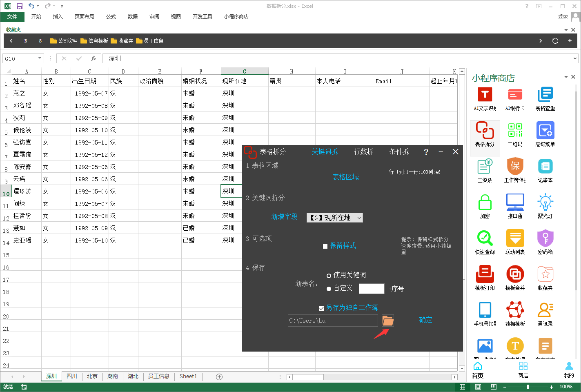Open help question mark in 表格拆分 dialog
581x392 pixels.
426,152
